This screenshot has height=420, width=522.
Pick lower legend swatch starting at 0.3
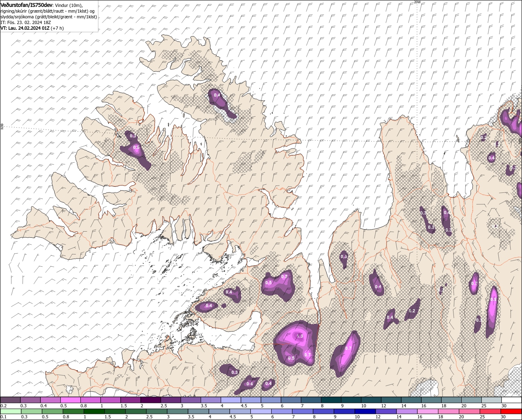[31, 411]
